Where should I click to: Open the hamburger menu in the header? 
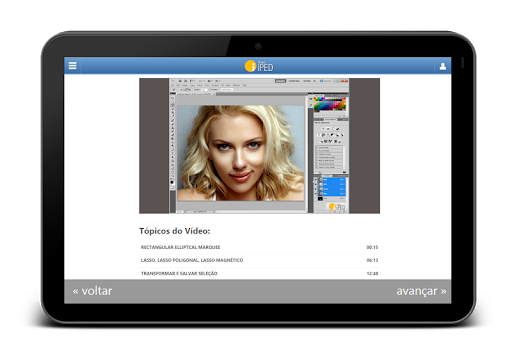point(72,66)
